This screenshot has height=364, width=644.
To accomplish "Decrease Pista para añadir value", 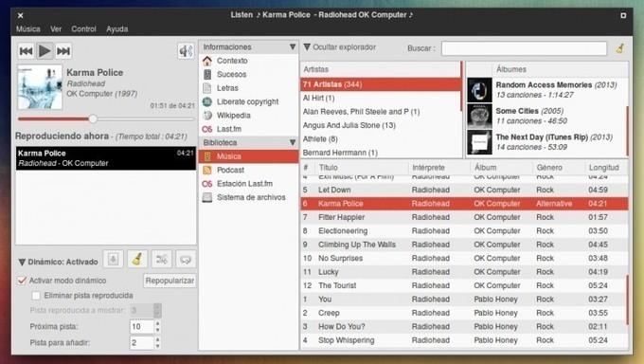I will (158, 346).
